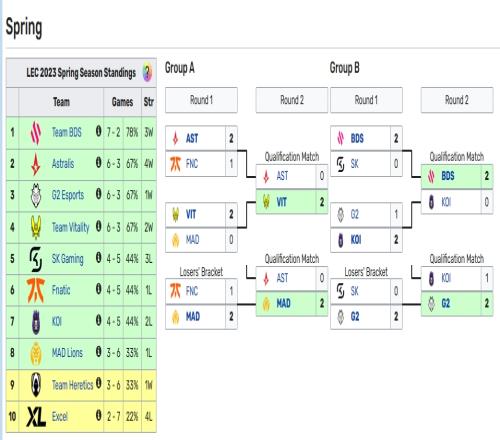Click the Team Vitality bee logo
The width and height of the screenshot is (500, 440).
(x=36, y=227)
